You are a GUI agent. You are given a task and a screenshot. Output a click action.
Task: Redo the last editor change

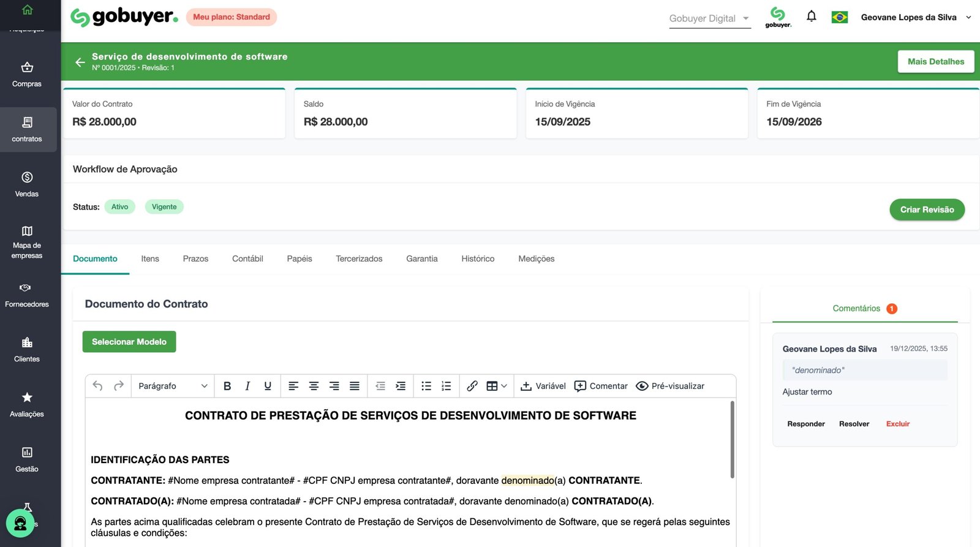point(119,386)
